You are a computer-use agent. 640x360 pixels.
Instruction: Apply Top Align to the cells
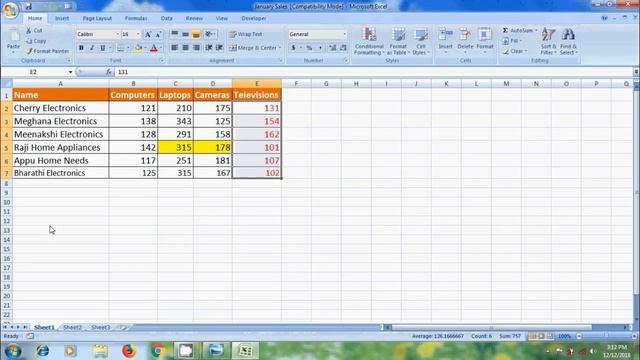coord(175,34)
